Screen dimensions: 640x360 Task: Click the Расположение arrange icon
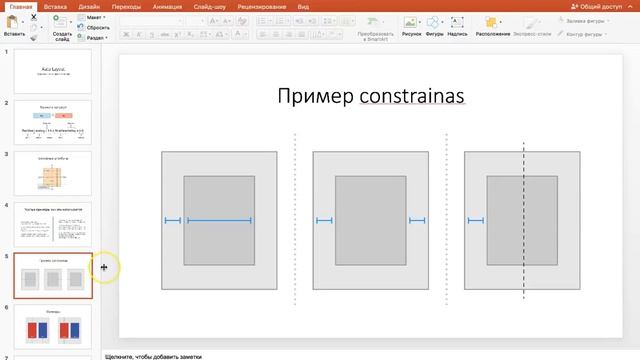click(x=491, y=22)
